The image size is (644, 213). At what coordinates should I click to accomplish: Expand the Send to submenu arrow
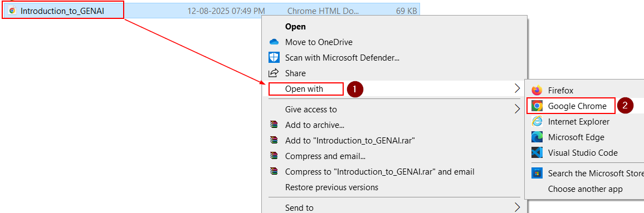tap(517, 207)
